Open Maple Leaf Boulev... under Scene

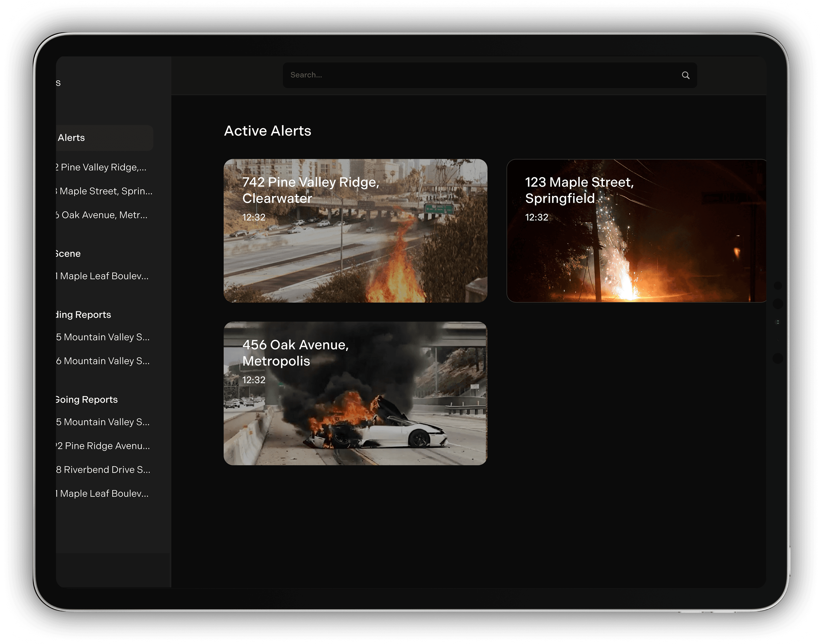(x=103, y=276)
